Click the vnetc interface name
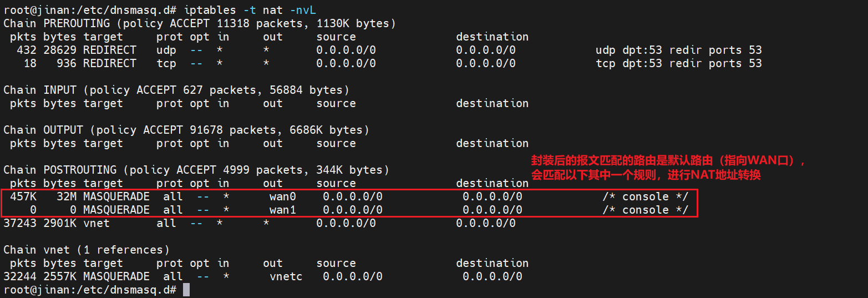Image resolution: width=868 pixels, height=298 pixels. click(x=286, y=276)
